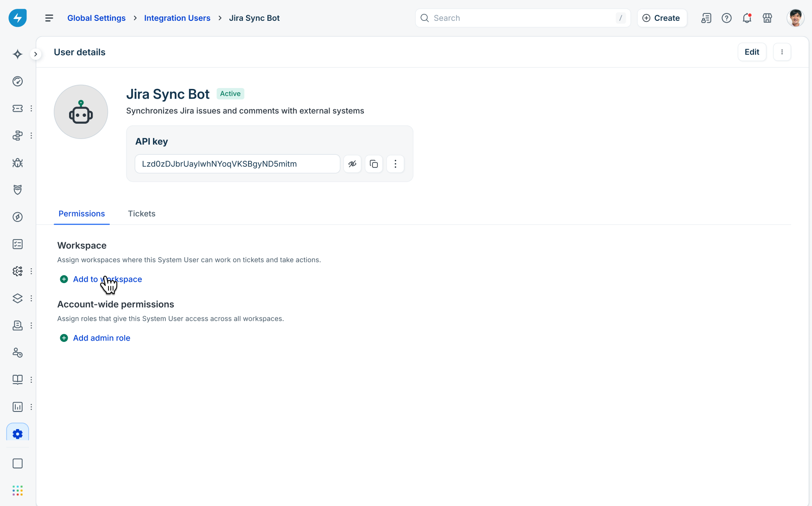This screenshot has width=812, height=506.
Task: Open the stacked layers icon in sidebar
Action: pos(18,298)
